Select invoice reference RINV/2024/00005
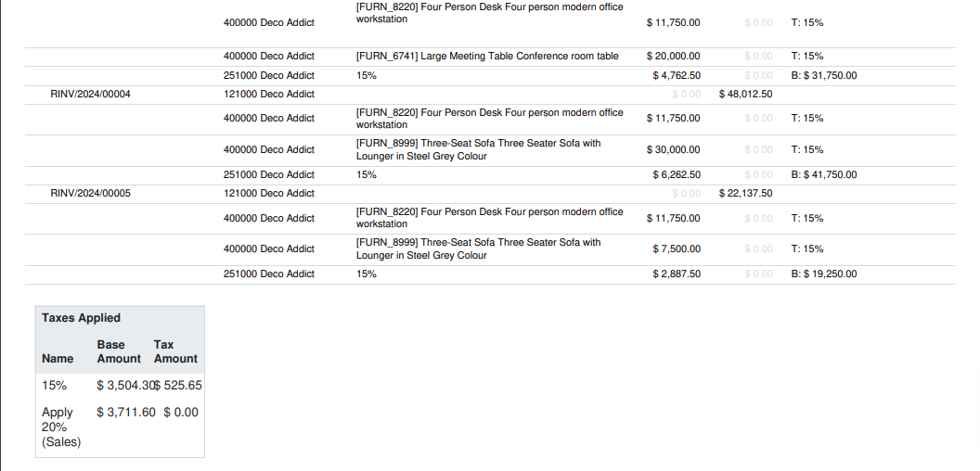Image resolution: width=980 pixels, height=471 pixels. [91, 194]
